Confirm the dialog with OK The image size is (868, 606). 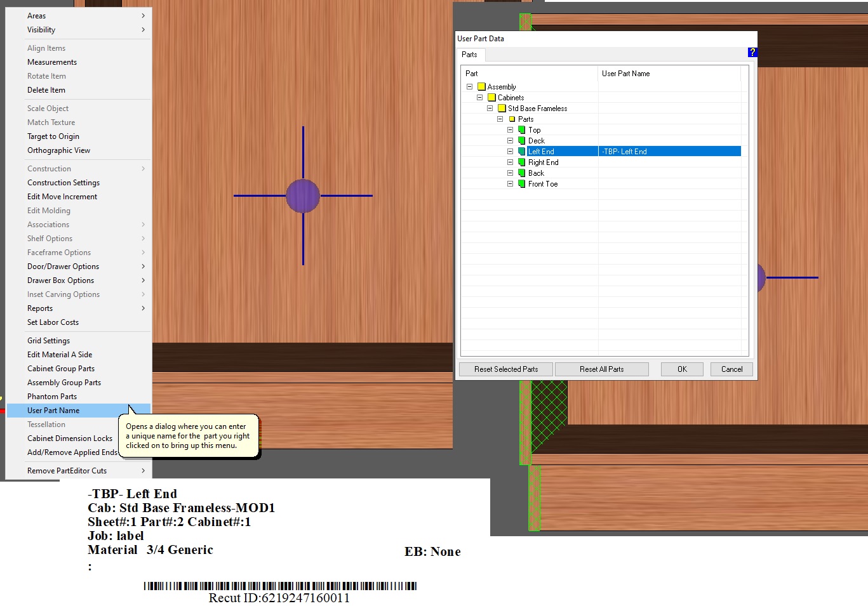682,369
